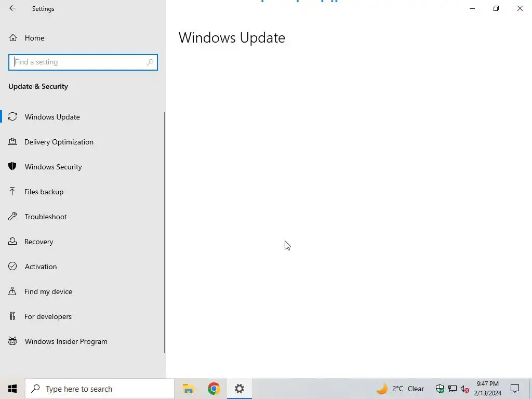The width and height of the screenshot is (532, 399).
Task: Click the magnifier icon in Find a setting
Action: [150, 62]
